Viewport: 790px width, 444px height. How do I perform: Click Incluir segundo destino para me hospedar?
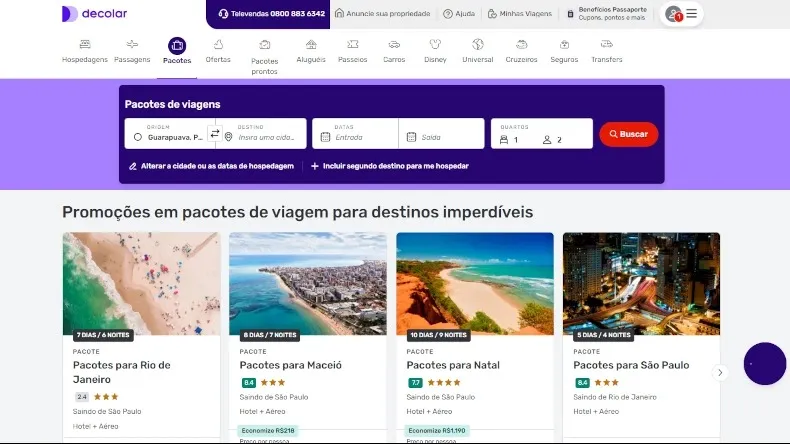click(x=389, y=166)
